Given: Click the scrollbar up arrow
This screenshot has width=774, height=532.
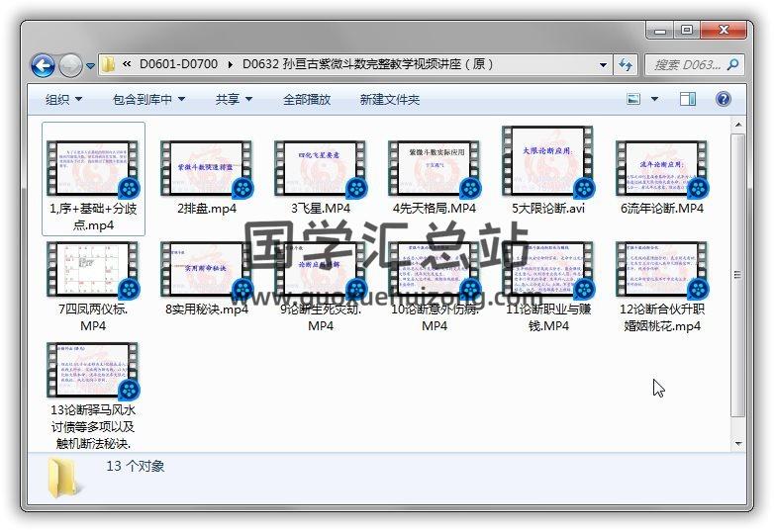Looking at the screenshot, I should pos(738,125).
